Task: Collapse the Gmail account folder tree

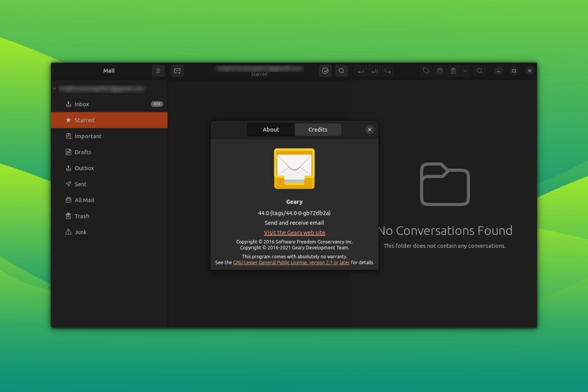Action: 54,89
